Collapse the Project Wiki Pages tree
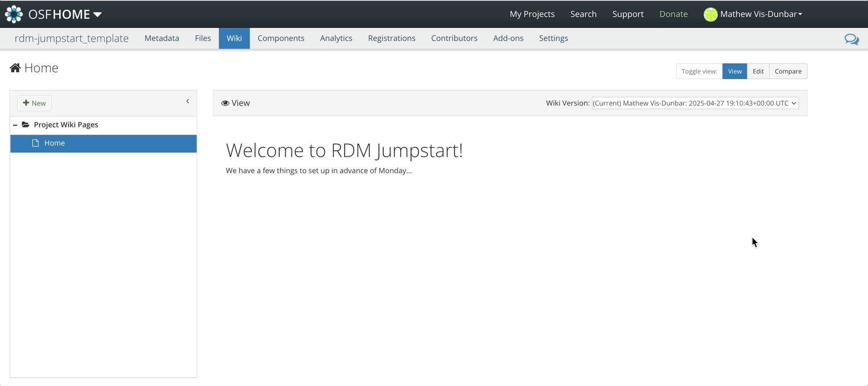 tap(15, 125)
